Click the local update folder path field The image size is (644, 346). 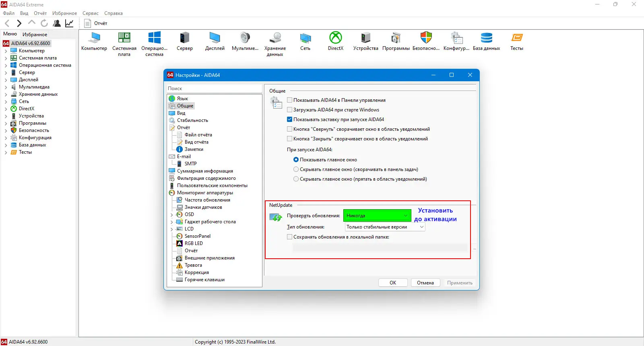pyautogui.click(x=380, y=248)
